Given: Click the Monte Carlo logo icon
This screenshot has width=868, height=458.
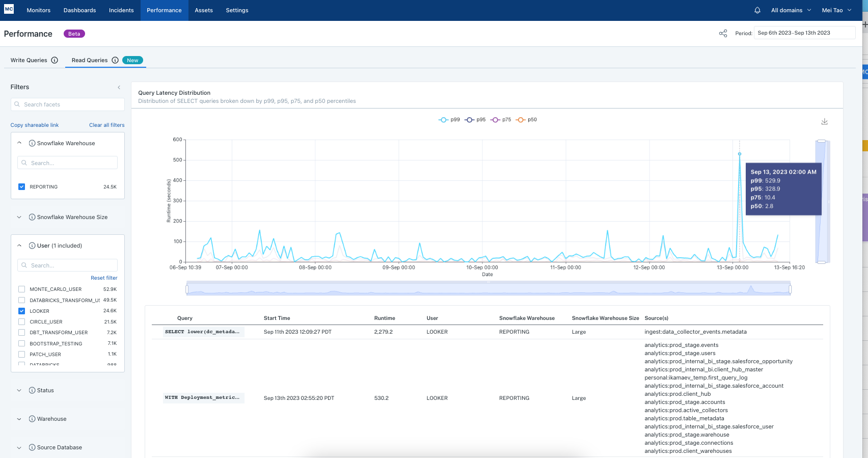Looking at the screenshot, I should point(9,9).
